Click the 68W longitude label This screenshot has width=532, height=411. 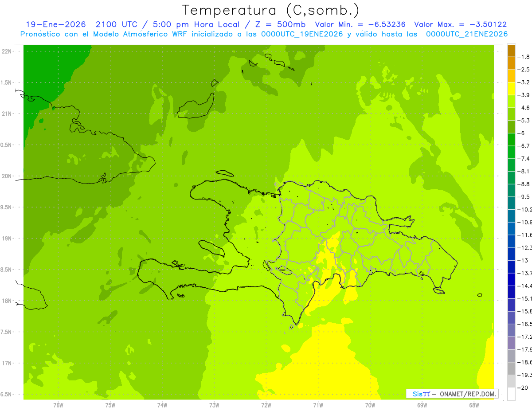point(474,405)
